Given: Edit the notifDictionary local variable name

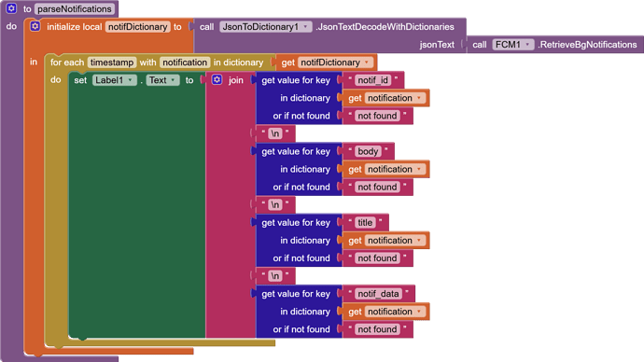Looking at the screenshot, I should [137, 27].
